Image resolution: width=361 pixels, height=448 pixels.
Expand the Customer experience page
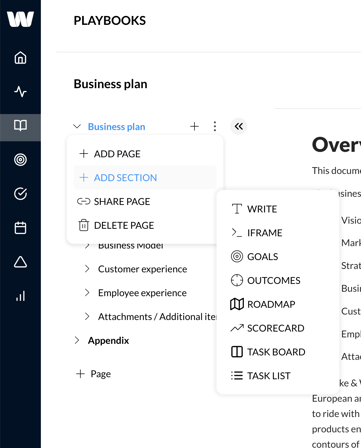[x=87, y=269]
